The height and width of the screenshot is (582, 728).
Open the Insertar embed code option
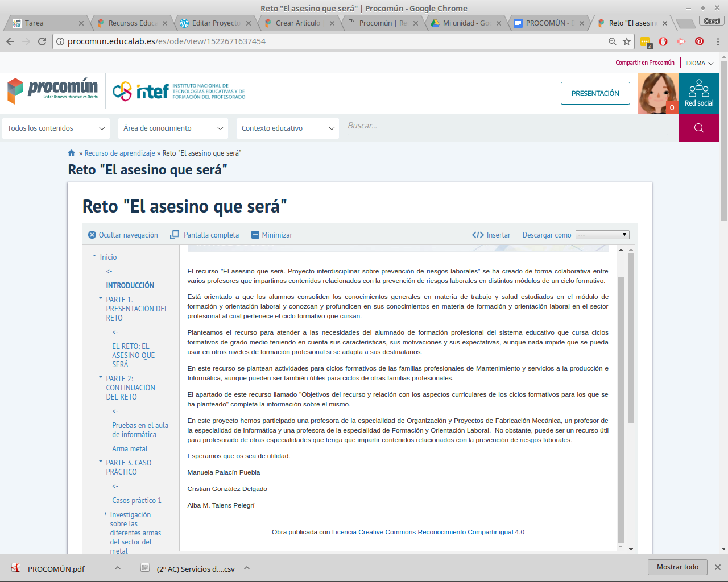click(490, 234)
